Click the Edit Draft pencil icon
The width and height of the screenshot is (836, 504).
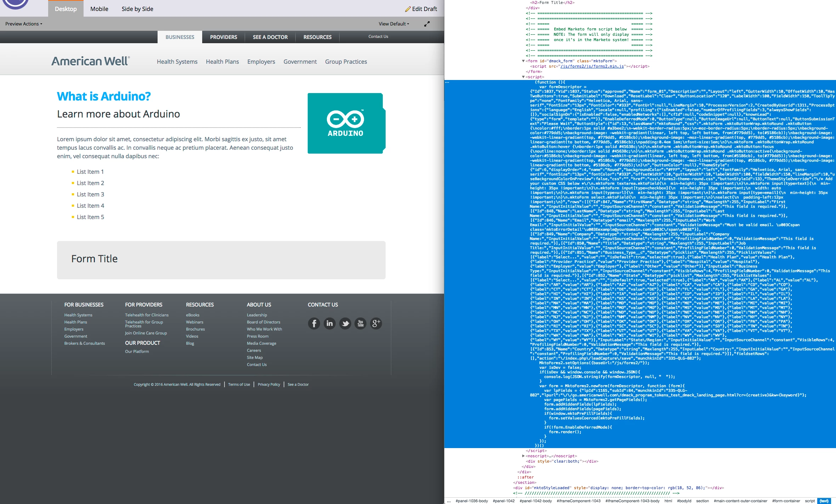point(408,9)
